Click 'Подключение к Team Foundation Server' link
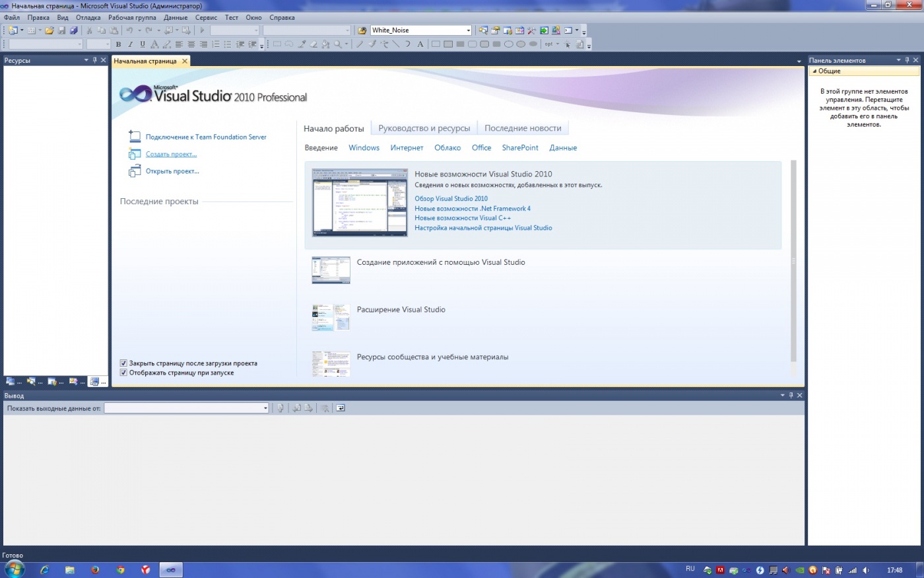Screen dimensions: 924x578 (x=206, y=137)
